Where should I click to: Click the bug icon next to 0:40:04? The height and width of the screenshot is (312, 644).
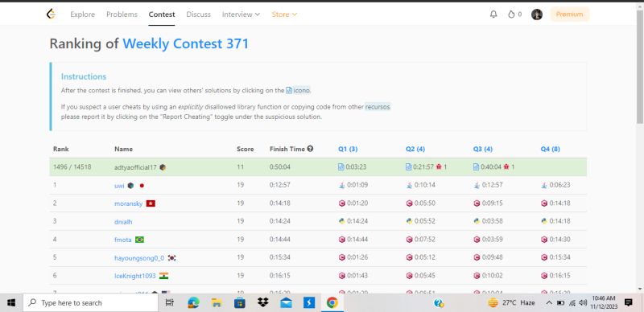point(506,167)
